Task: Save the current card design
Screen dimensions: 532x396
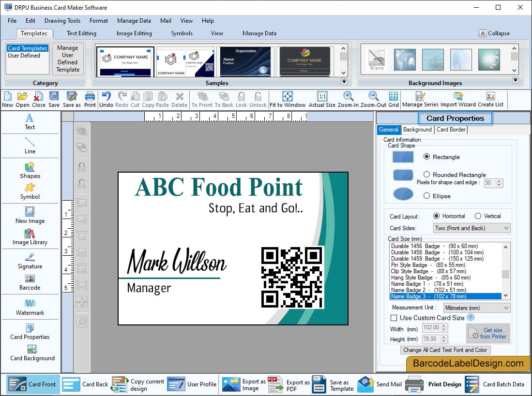Action: point(54,100)
